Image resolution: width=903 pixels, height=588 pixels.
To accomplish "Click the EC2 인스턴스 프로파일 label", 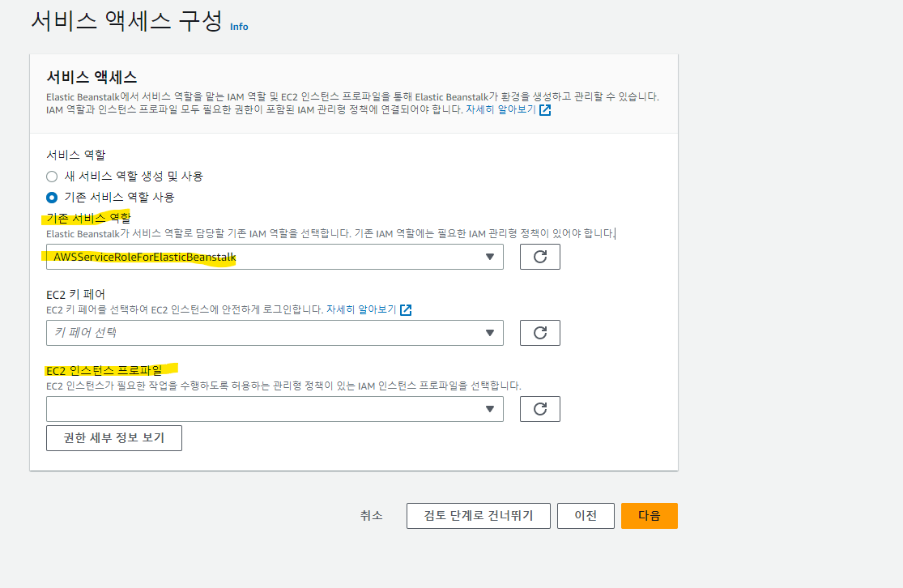I will click(x=104, y=370).
